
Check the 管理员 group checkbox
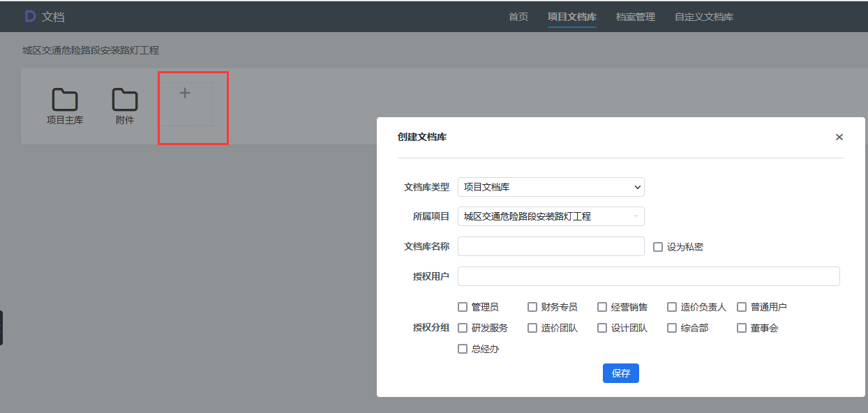click(463, 307)
